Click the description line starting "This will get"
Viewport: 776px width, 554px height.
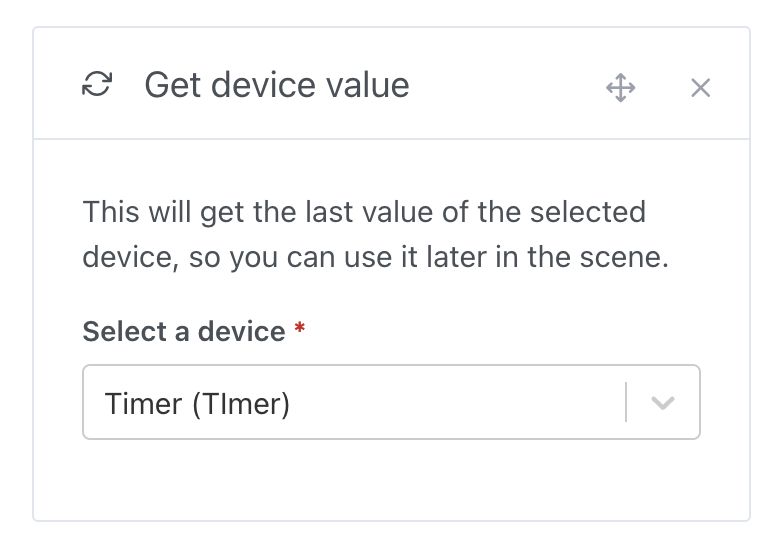click(364, 212)
